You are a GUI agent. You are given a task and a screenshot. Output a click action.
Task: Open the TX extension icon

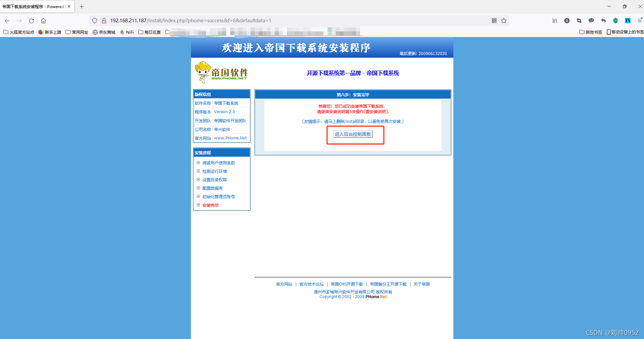point(628,21)
